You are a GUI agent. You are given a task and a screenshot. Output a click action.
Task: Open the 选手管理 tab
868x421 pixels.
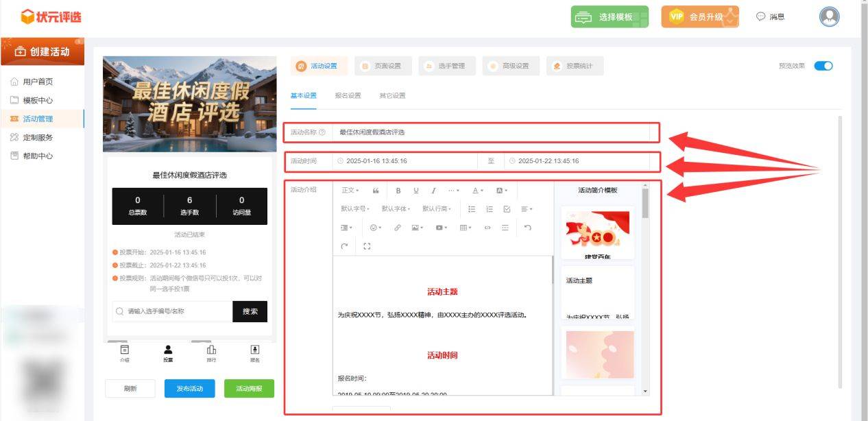pos(446,66)
